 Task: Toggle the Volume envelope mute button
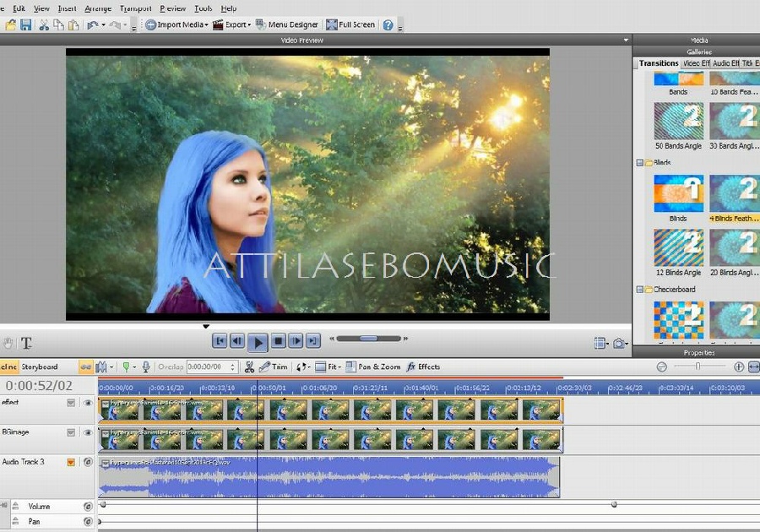(x=88, y=507)
